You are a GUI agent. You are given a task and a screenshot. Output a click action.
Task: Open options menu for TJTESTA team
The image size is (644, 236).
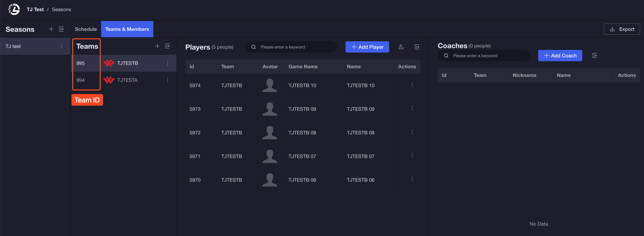point(167,80)
